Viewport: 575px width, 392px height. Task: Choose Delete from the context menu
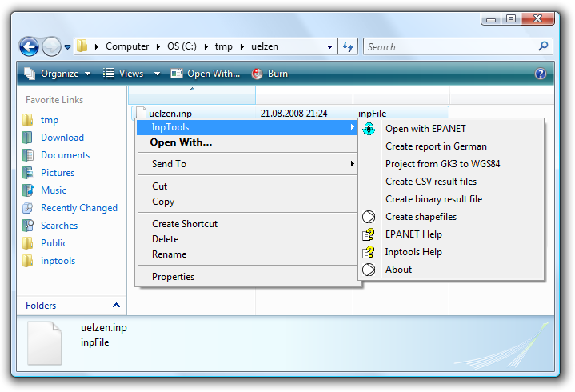coord(247,239)
